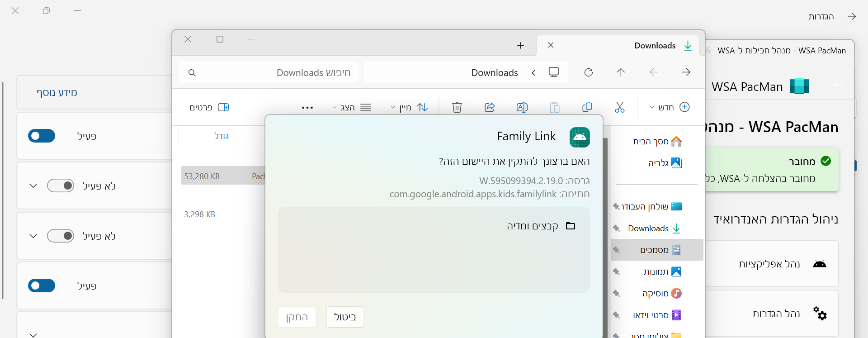Toggle the lower לא פעיל switch in Settings
868x338 pixels.
pos(61,236)
